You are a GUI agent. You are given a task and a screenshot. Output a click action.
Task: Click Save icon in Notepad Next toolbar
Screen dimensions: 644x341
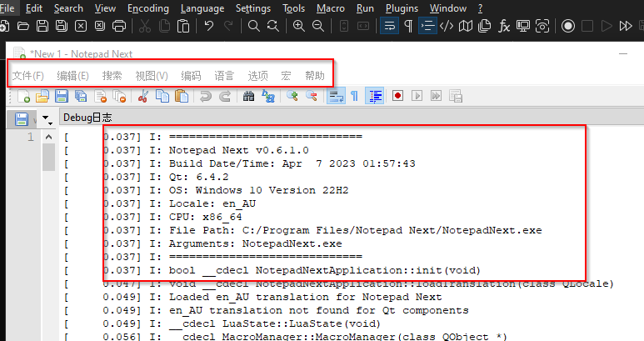coord(62,96)
